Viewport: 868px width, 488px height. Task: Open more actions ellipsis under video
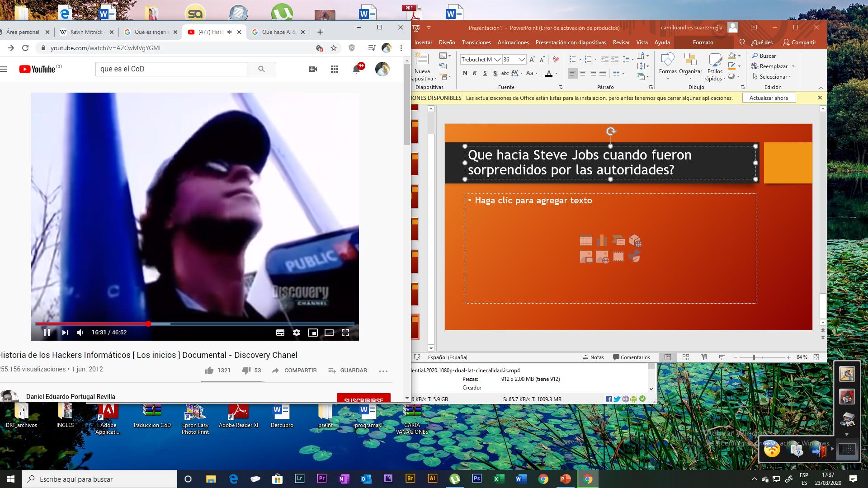[383, 371]
